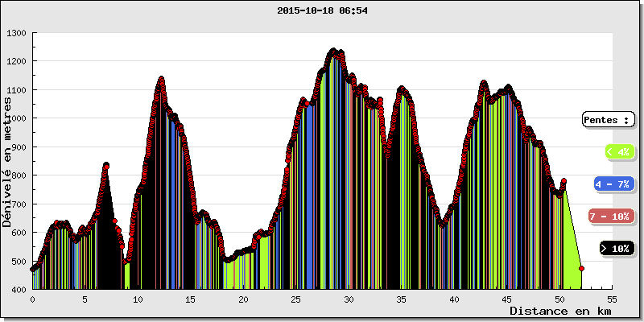Click the 400 tick on the elevation axis
644x322 pixels.
click(19, 290)
